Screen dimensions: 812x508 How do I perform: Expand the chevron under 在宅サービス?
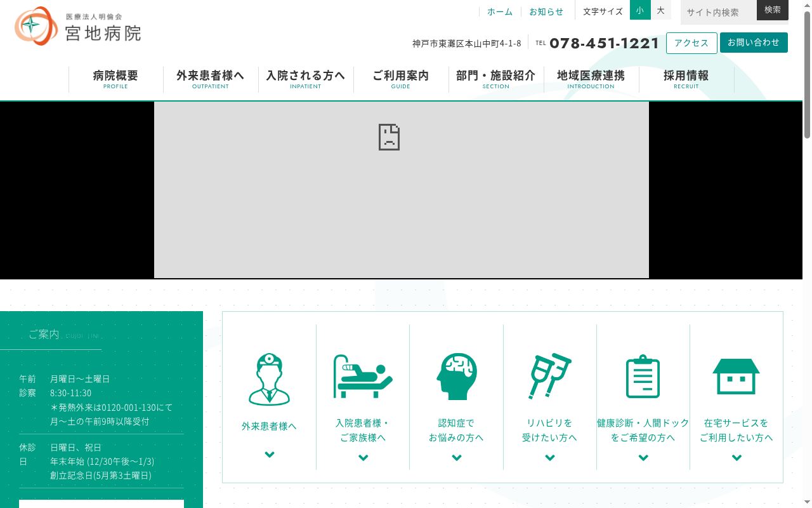(737, 457)
